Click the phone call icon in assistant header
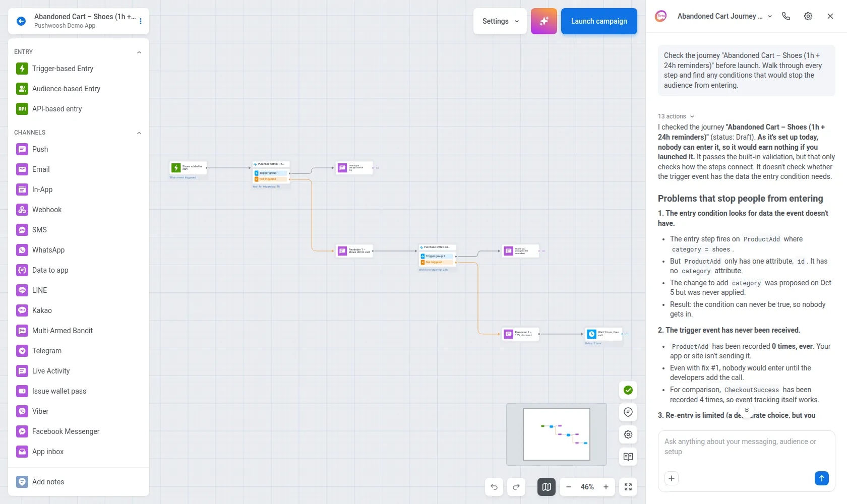 pos(786,16)
